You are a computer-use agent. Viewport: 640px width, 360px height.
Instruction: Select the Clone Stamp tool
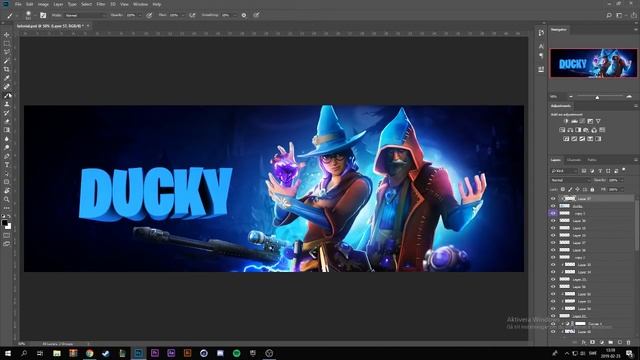pos(7,104)
